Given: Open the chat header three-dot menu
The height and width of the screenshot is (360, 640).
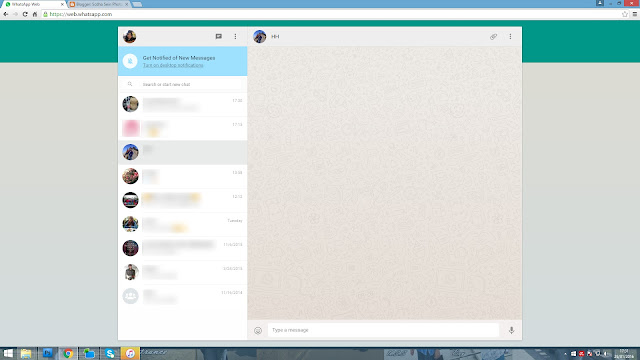Looking at the screenshot, I should tap(510, 37).
